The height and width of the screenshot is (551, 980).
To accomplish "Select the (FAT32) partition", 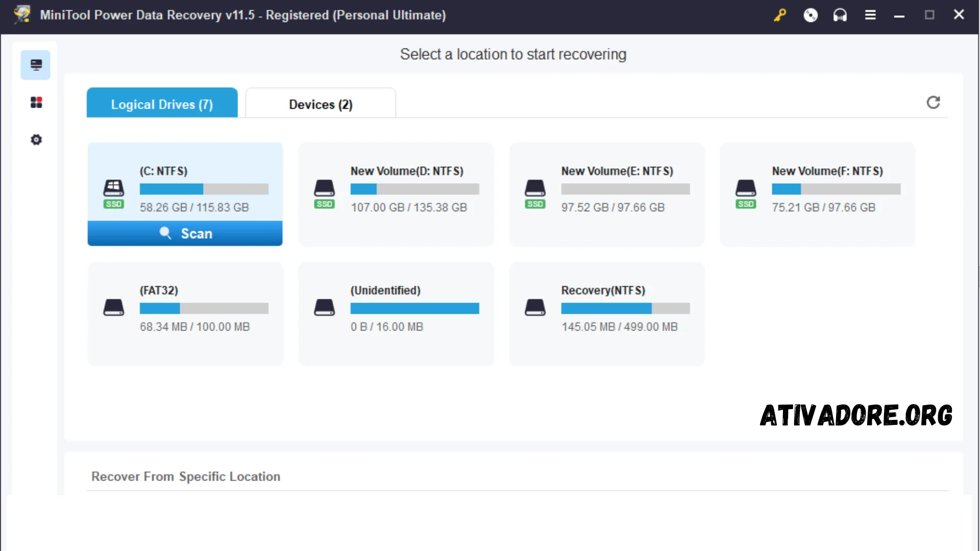I will coord(185,314).
